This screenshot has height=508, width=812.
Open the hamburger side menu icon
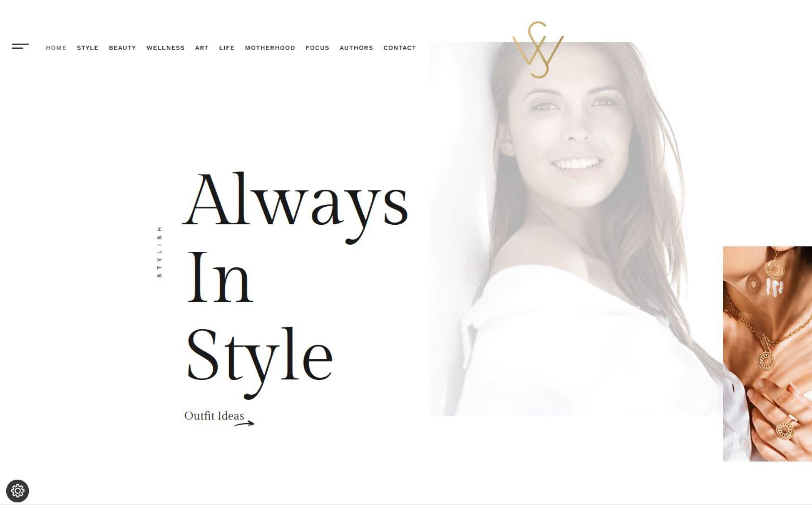[x=20, y=46]
